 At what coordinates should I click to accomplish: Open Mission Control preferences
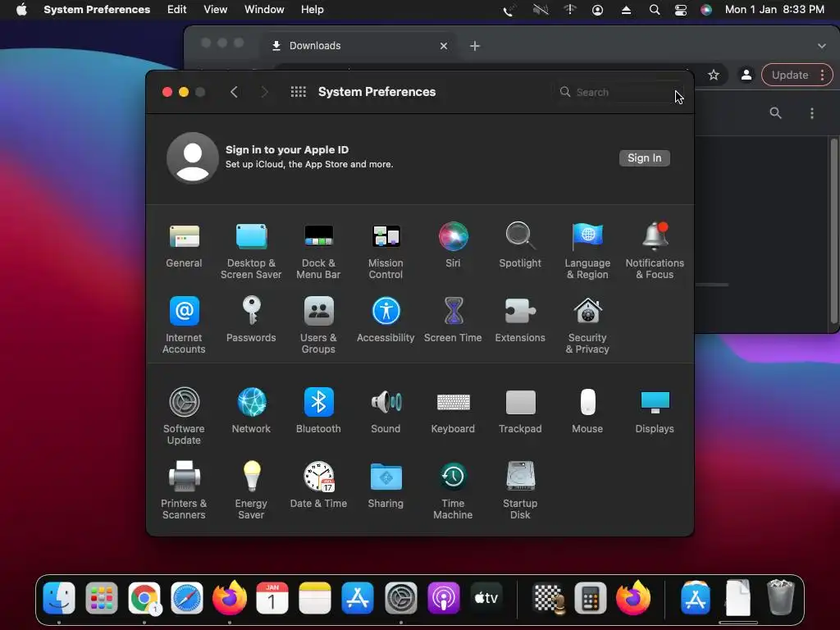[386, 251]
